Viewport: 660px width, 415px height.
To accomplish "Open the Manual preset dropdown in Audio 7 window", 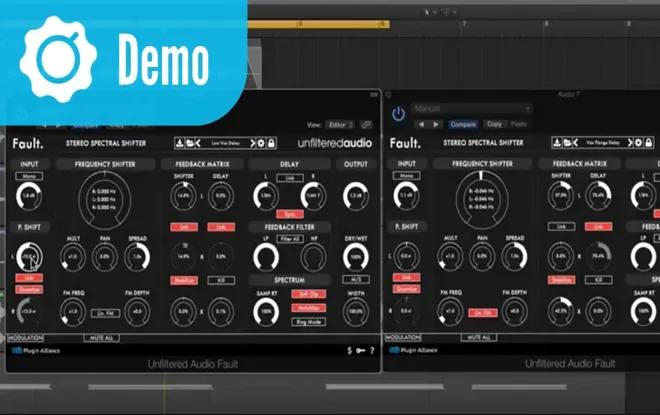I will [x=472, y=109].
